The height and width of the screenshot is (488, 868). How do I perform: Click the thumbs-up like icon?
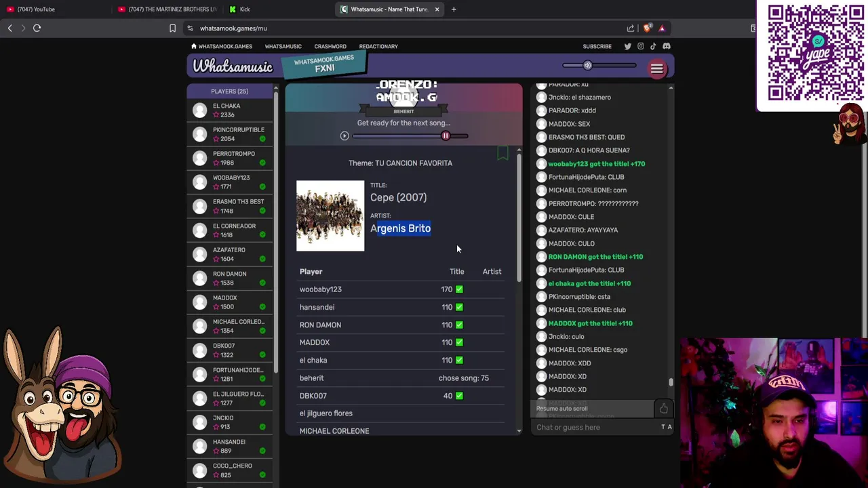tap(663, 408)
